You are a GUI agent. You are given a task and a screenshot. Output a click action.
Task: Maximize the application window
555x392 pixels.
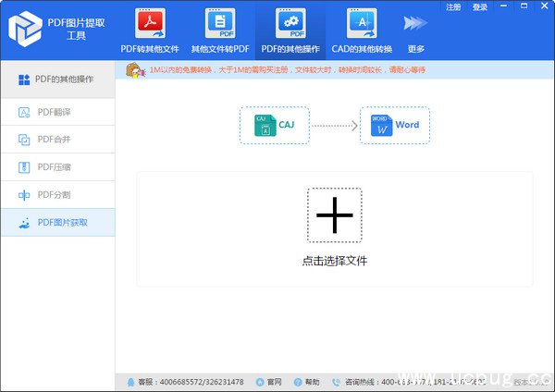coord(524,6)
